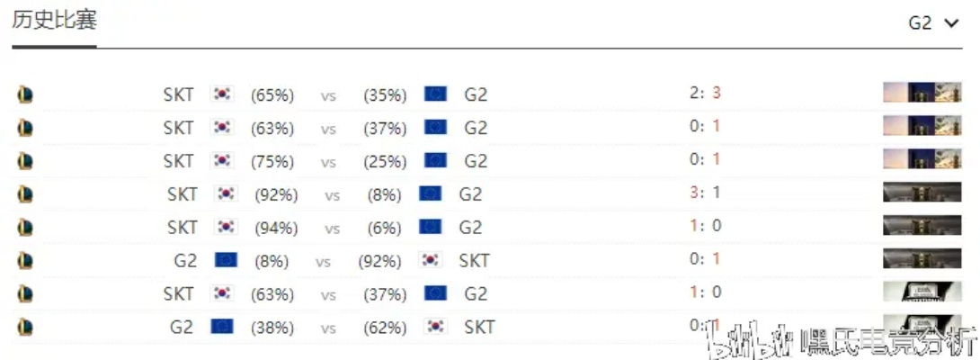Screen dimensions: 980x360
Task: Click the Korean flag beside SKT 62%
Action: 436,327
